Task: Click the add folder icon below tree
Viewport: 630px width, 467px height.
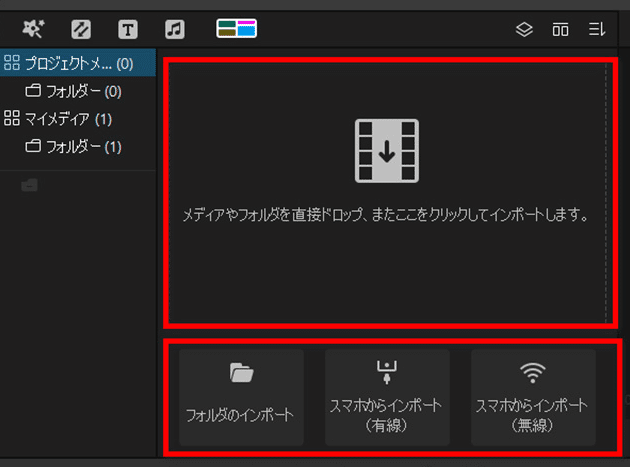Action: (x=29, y=184)
